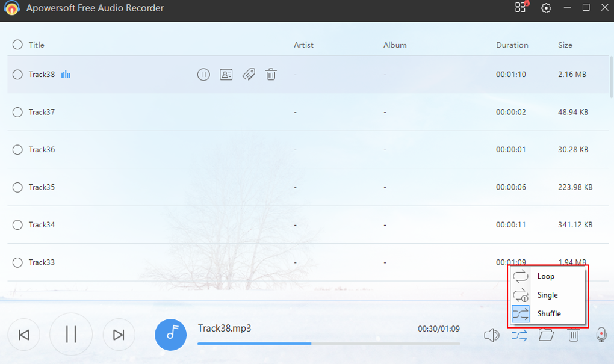Screen dimensions: 614x364
Task: Open the volume speaker control
Action: pos(491,336)
